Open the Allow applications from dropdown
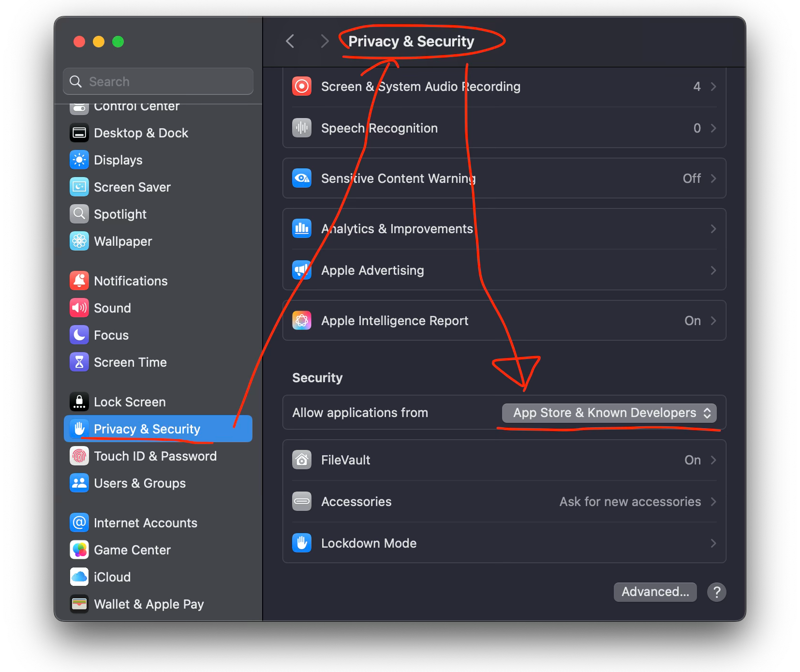Image resolution: width=800 pixels, height=672 pixels. point(609,413)
